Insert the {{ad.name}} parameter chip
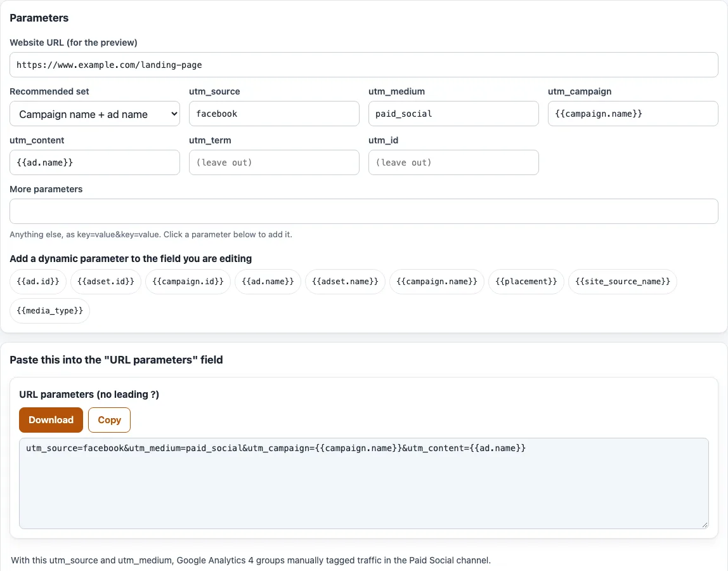 click(x=268, y=282)
